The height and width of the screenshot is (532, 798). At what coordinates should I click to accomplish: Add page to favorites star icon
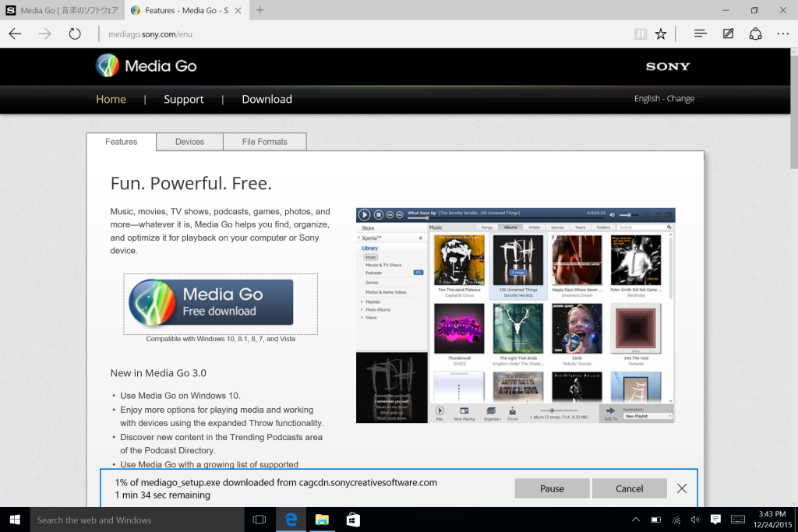coord(661,34)
